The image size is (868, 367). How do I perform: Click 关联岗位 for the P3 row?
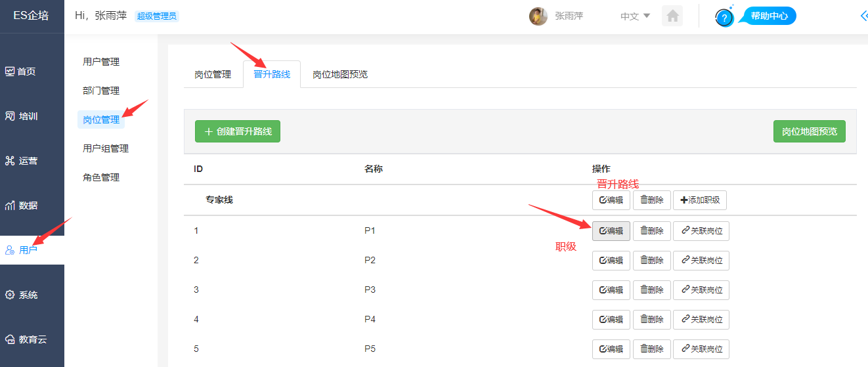point(701,290)
